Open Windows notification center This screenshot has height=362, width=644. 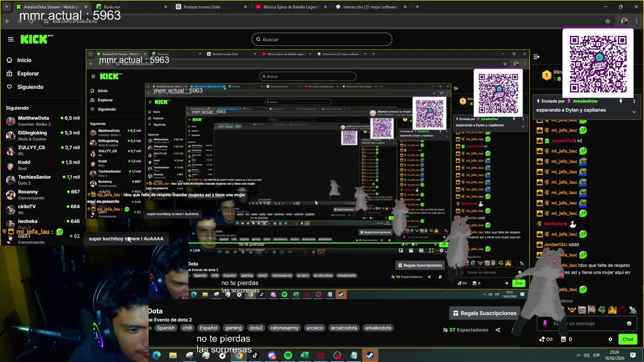tap(633, 355)
